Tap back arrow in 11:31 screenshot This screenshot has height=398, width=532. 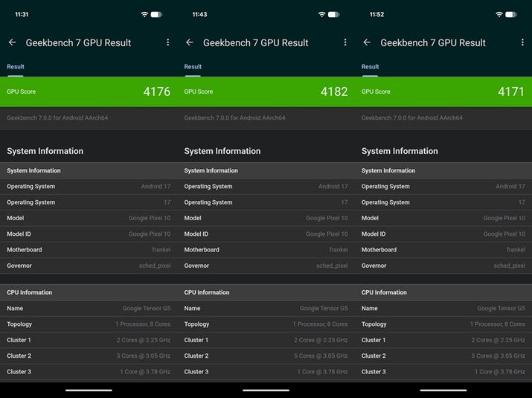click(x=12, y=42)
